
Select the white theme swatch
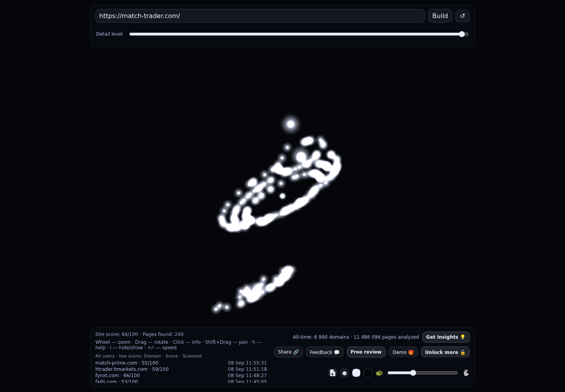click(x=356, y=373)
